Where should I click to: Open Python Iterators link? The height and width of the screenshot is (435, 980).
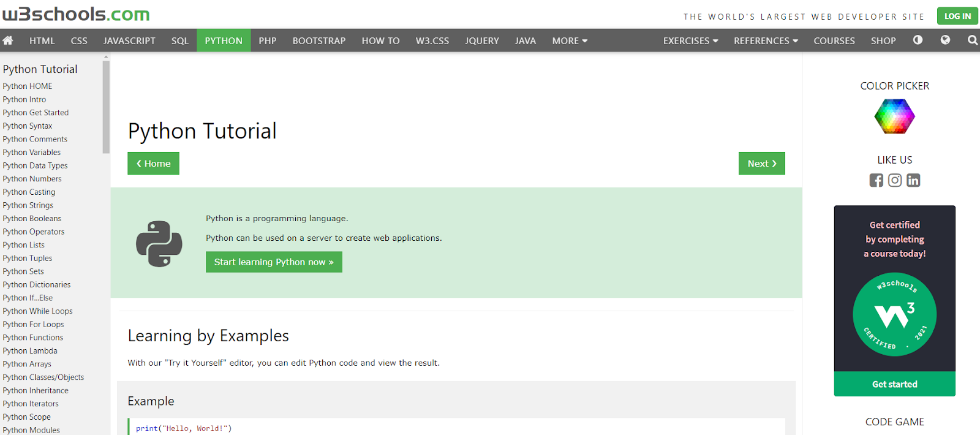click(31, 404)
